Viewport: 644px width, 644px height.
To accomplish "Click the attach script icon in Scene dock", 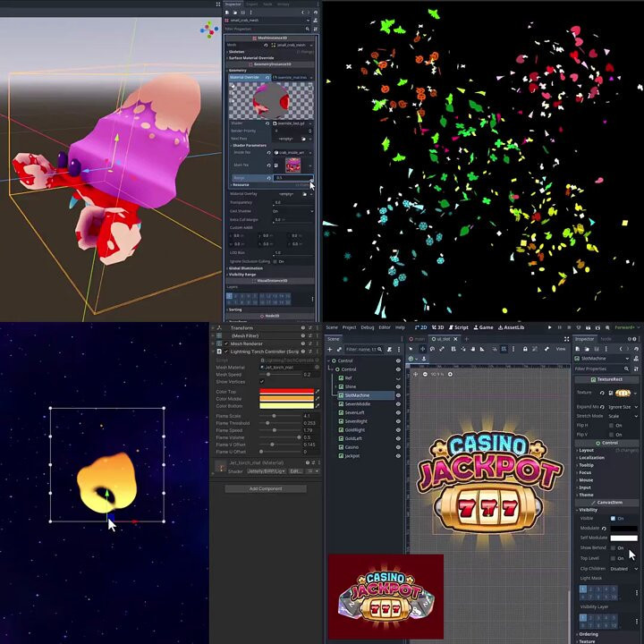I will pos(389,349).
